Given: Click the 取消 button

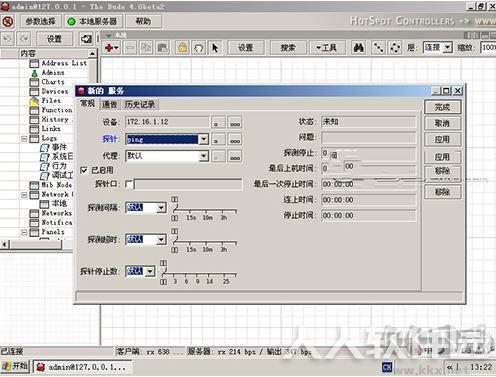Looking at the screenshot, I should pyautogui.click(x=443, y=123).
